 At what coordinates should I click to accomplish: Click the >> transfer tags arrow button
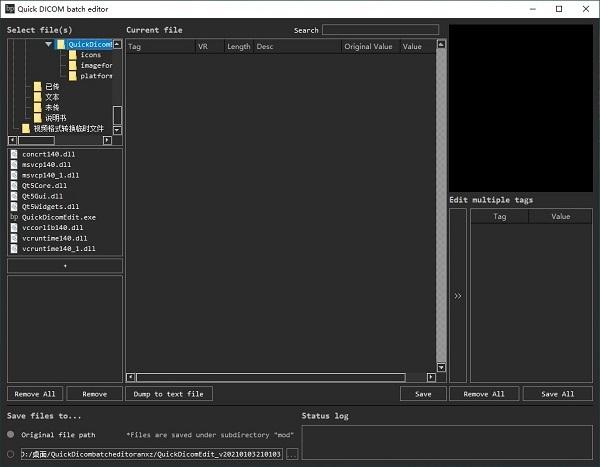click(458, 296)
